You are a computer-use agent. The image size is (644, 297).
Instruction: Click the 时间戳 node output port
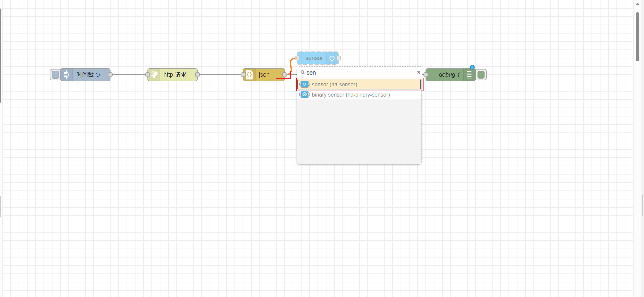(x=110, y=75)
